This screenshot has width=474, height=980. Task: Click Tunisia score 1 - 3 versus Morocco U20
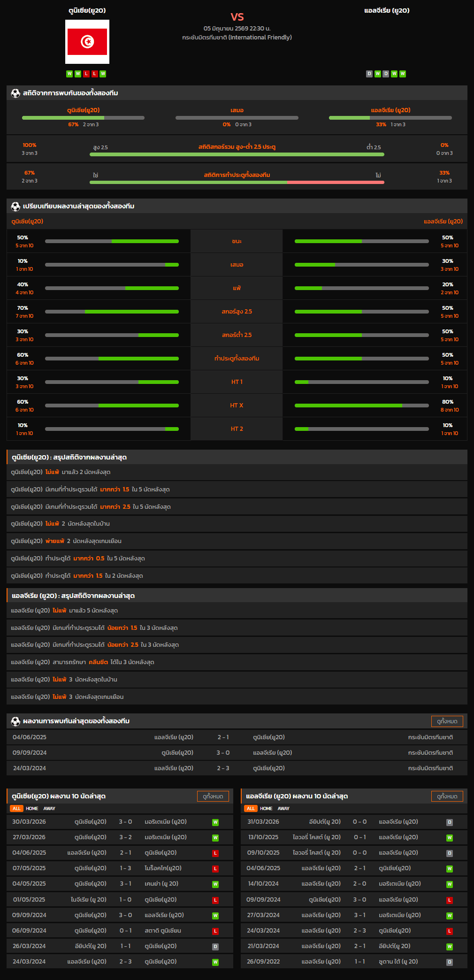point(125,868)
